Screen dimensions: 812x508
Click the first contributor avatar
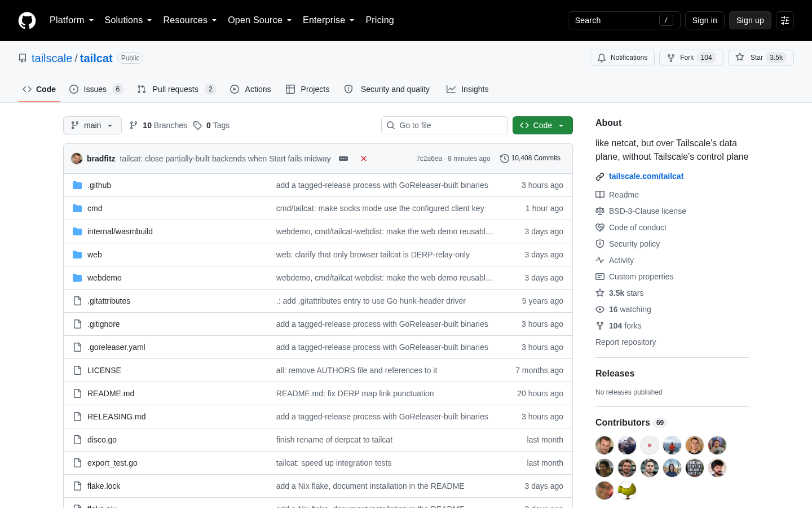click(x=604, y=445)
